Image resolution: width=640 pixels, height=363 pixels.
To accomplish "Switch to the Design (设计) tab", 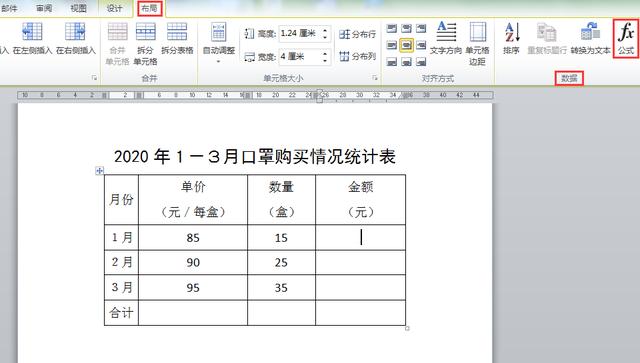I will point(114,8).
